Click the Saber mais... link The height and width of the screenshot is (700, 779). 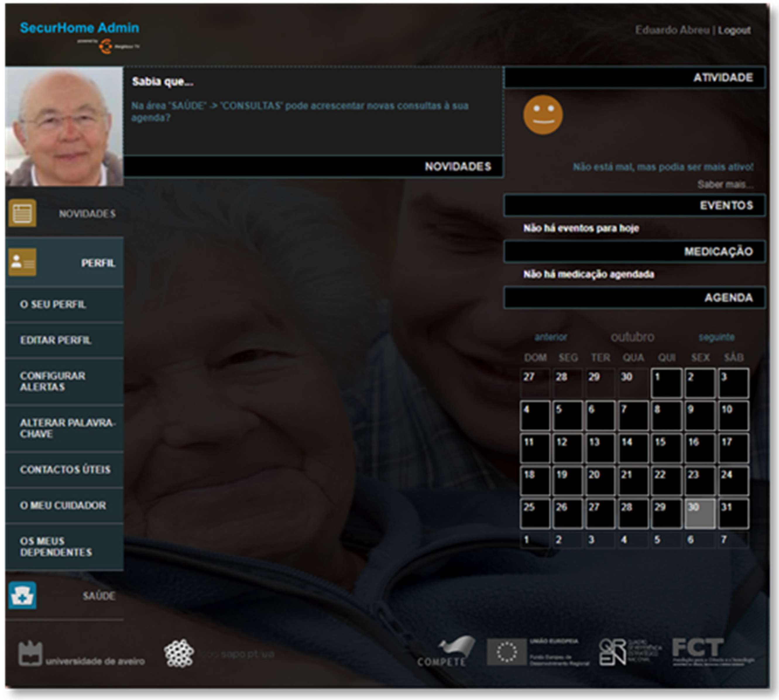pyautogui.click(x=725, y=185)
